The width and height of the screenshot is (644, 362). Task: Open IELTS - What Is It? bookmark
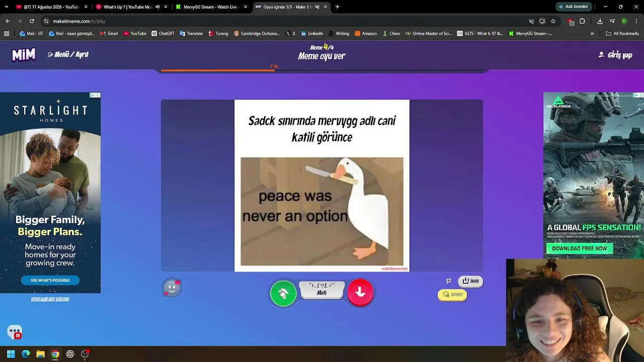(480, 34)
